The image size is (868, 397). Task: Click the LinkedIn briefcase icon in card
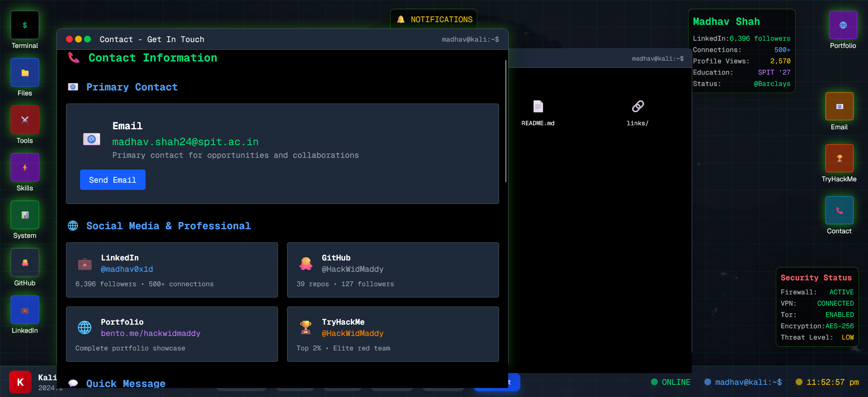pyautogui.click(x=85, y=264)
